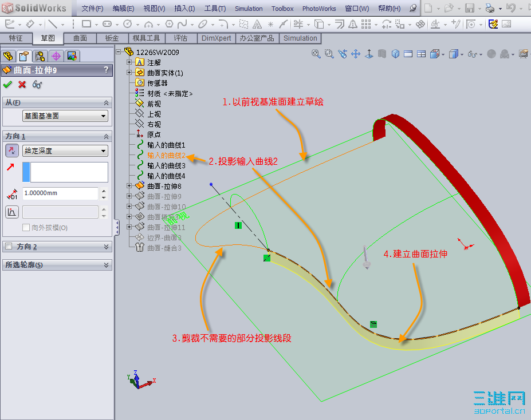This screenshot has height=420, width=531.
Task: Open the ConfigurationManager tab
Action: [x=40, y=56]
